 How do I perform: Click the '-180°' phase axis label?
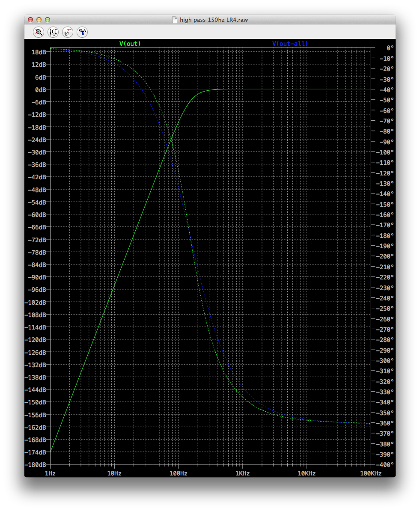(x=385, y=235)
